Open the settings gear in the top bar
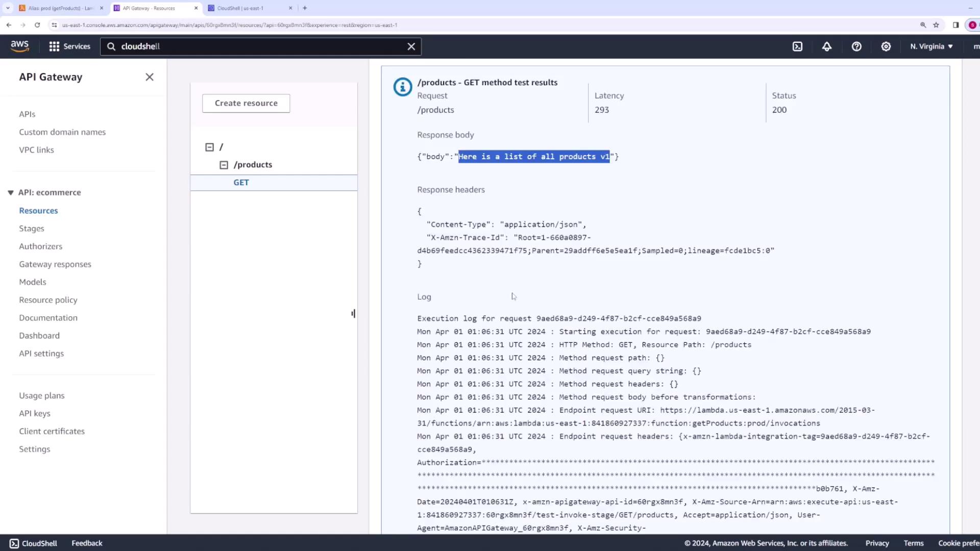Viewport: 980px width, 551px height. point(886,46)
